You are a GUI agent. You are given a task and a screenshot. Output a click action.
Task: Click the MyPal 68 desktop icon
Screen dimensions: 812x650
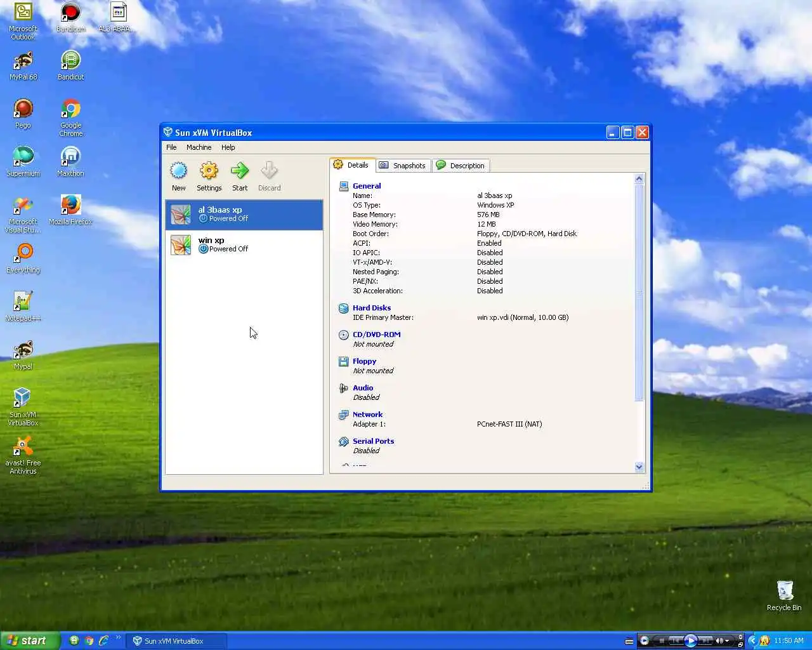coord(23,66)
